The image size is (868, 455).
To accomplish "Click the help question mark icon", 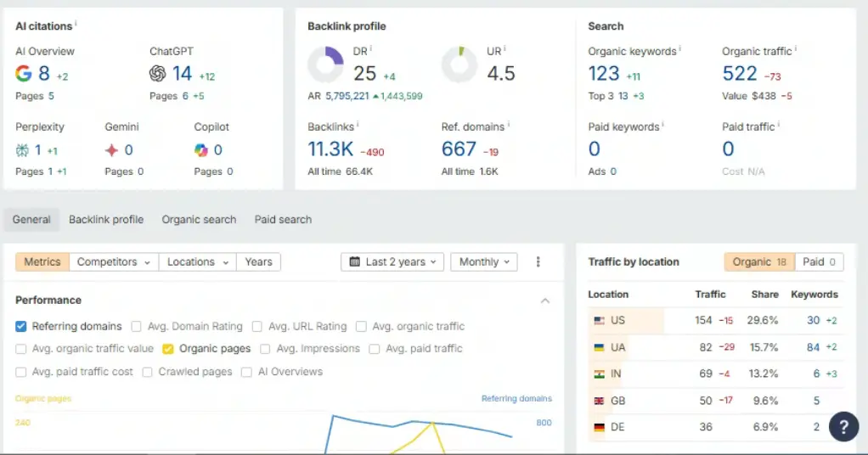I will 843,427.
